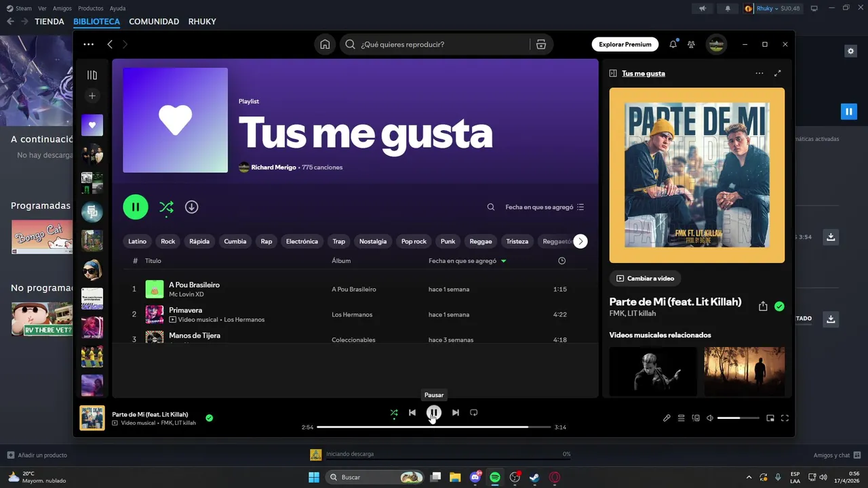Skip to previous track
The height and width of the screenshot is (488, 868).
(412, 412)
